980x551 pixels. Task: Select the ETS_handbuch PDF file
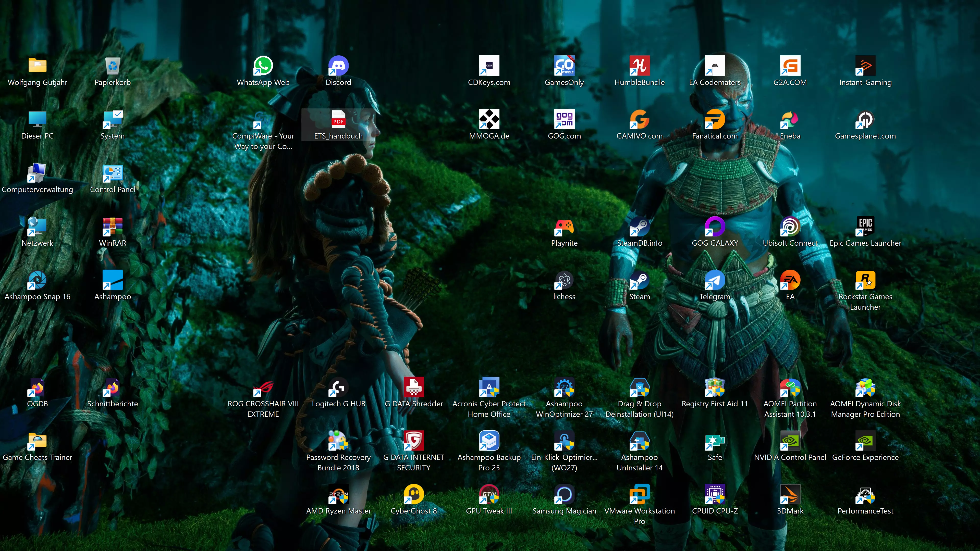[x=338, y=119]
